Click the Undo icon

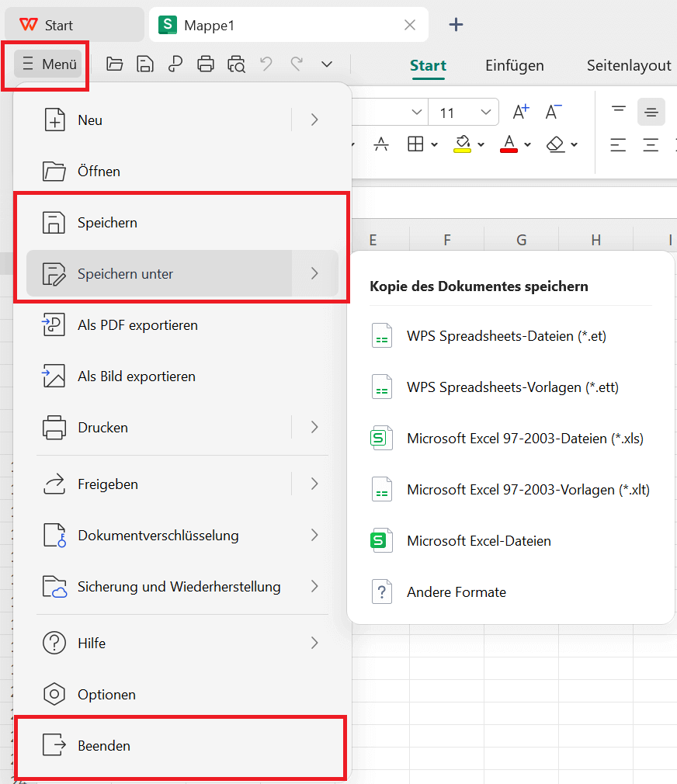266,64
